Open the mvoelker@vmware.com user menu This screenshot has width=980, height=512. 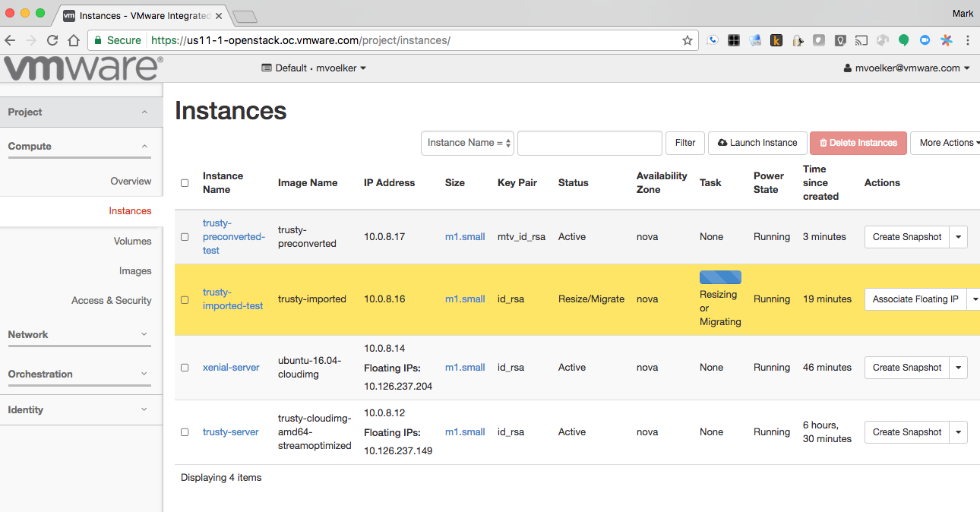pos(907,68)
